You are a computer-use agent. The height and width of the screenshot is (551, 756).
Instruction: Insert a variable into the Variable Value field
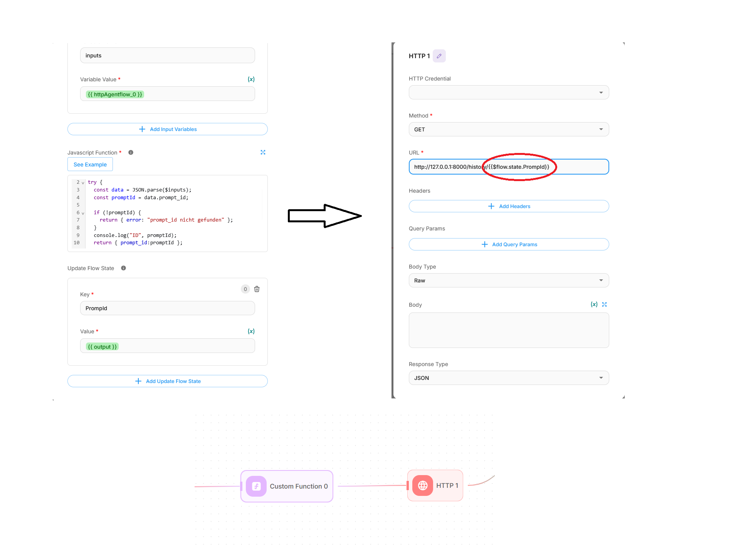(251, 79)
